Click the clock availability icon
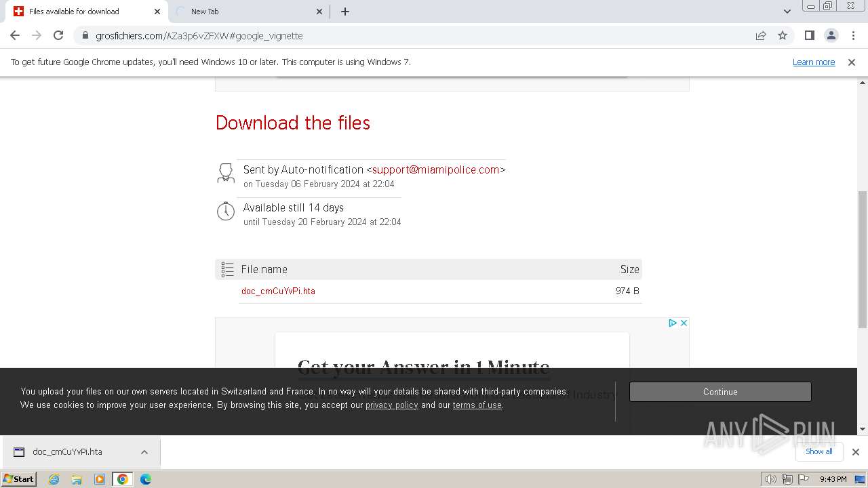868x488 pixels. 226,211
